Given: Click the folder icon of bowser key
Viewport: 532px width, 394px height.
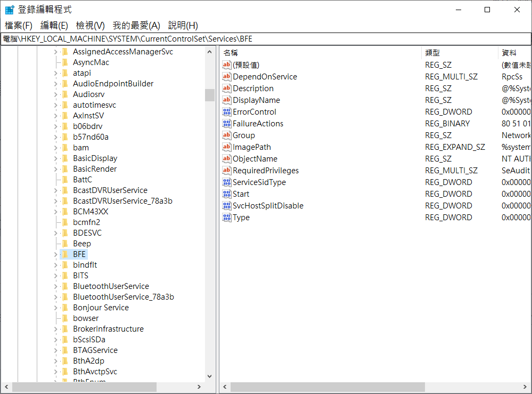Looking at the screenshot, I should (65, 318).
